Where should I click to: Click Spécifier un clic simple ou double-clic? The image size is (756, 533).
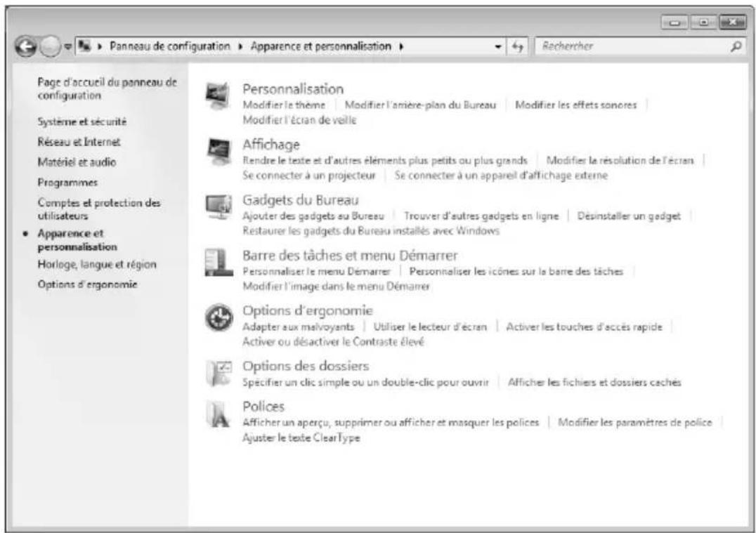tap(365, 382)
